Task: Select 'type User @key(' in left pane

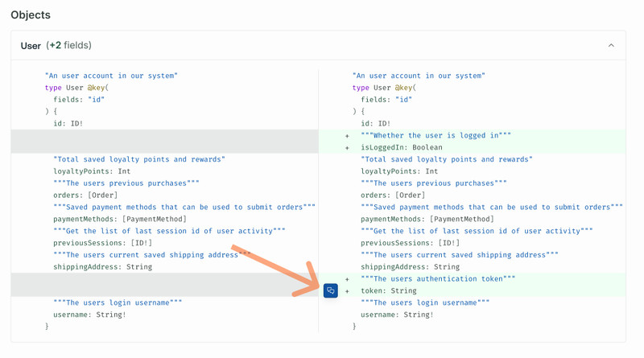Action: 76,88
